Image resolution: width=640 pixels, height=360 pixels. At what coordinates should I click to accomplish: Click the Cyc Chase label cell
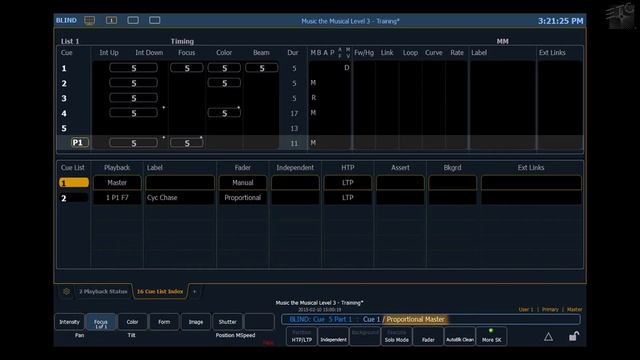[x=180, y=198]
